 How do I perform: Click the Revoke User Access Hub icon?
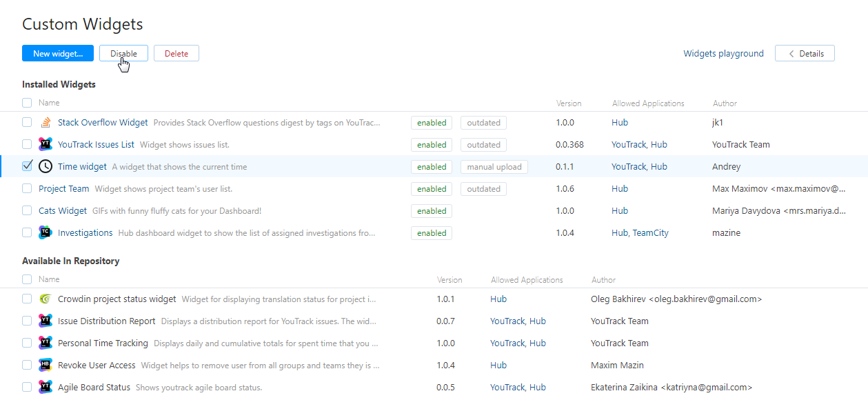[46, 366]
